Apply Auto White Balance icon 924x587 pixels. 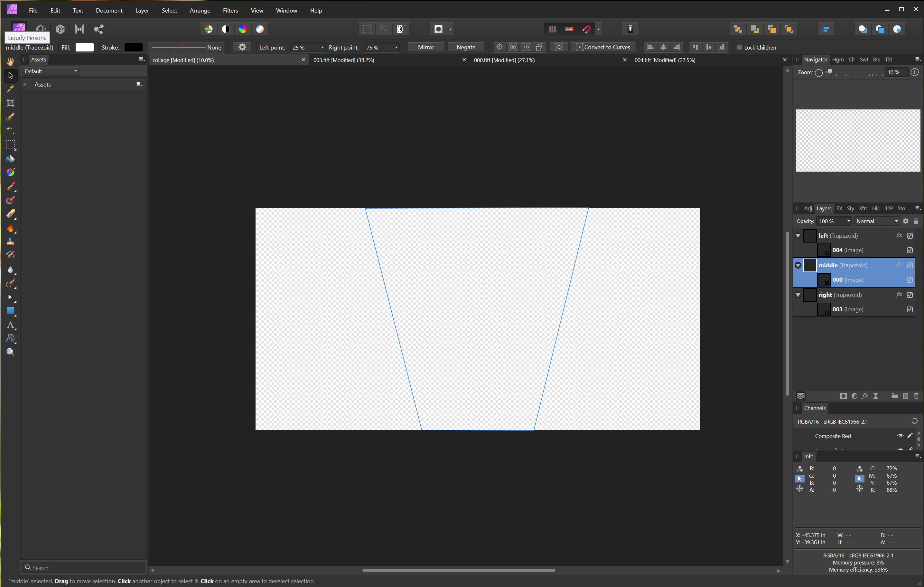260,29
